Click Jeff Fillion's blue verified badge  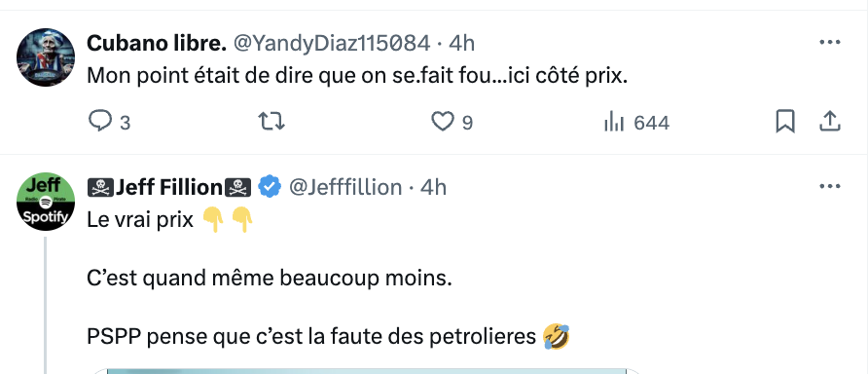271,187
